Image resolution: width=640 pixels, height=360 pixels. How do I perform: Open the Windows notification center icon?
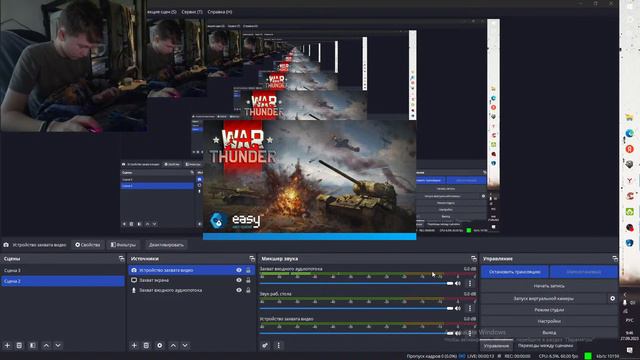tap(629, 350)
